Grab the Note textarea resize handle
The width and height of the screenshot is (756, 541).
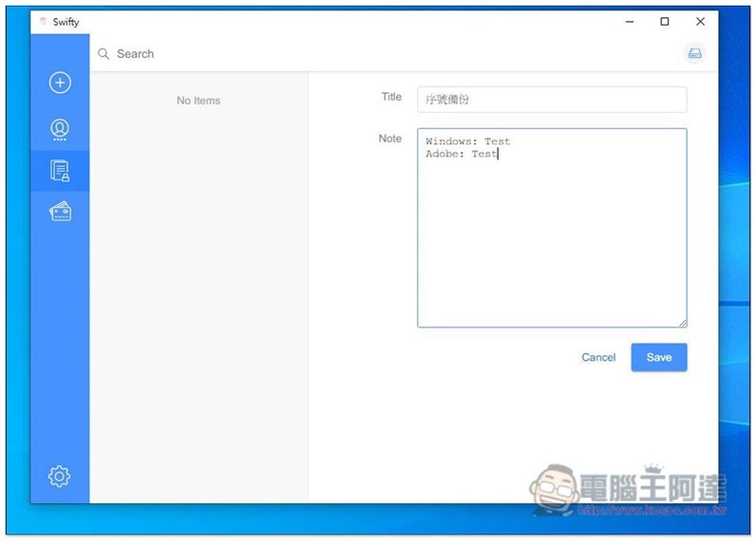682,323
